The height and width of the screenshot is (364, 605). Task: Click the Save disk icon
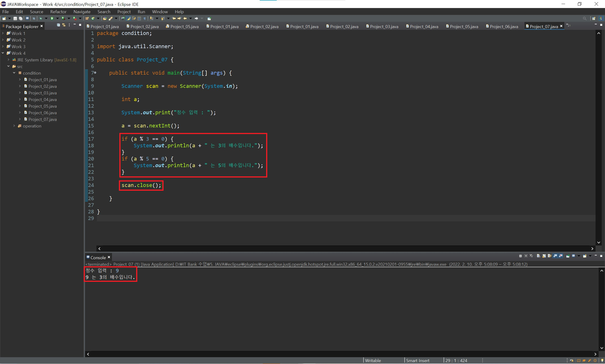point(15,18)
